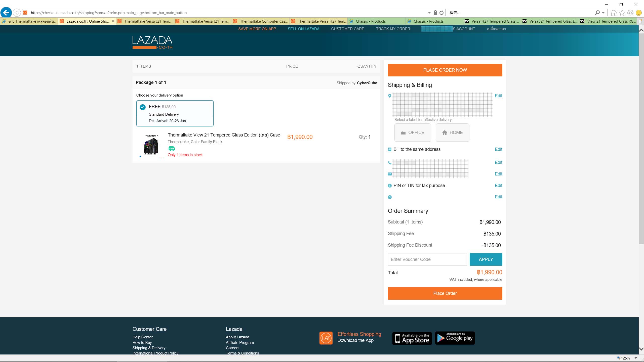Click the App Store download badge

coord(412,338)
